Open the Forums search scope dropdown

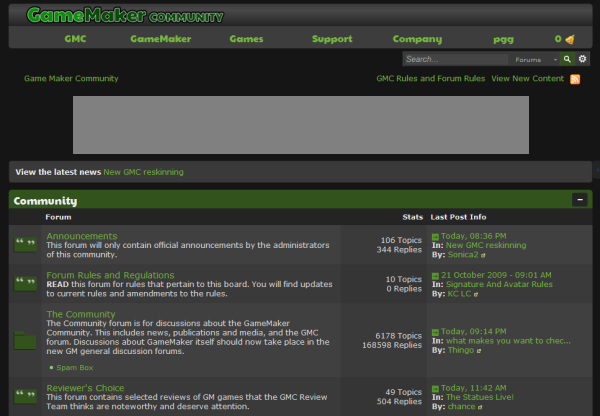[x=535, y=60]
